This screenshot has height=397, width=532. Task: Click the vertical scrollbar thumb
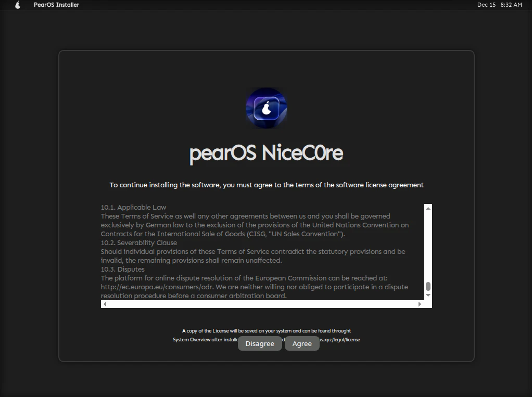[x=428, y=286]
